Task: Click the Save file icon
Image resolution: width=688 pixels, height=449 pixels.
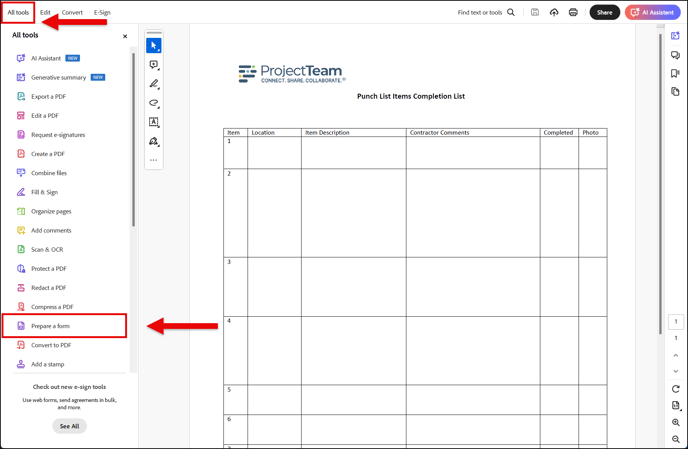Action: coord(534,12)
